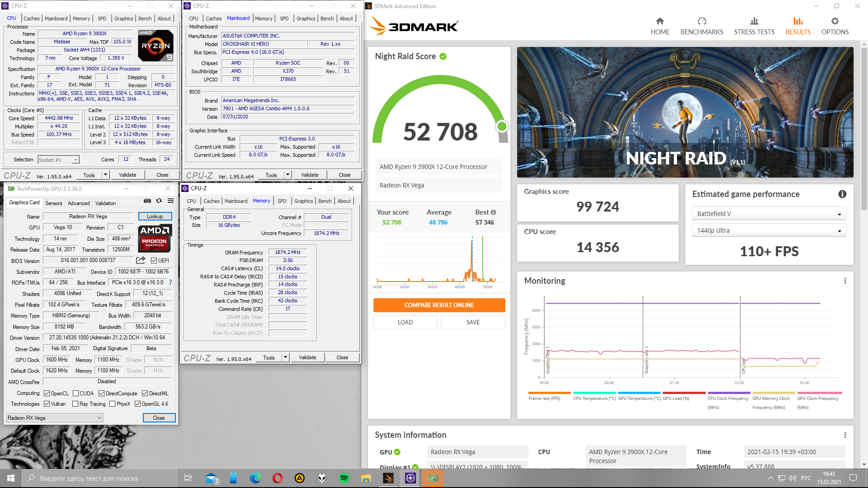Click the Bus Interface question mark in GPU-Z
868x488 pixels.
tap(170, 282)
